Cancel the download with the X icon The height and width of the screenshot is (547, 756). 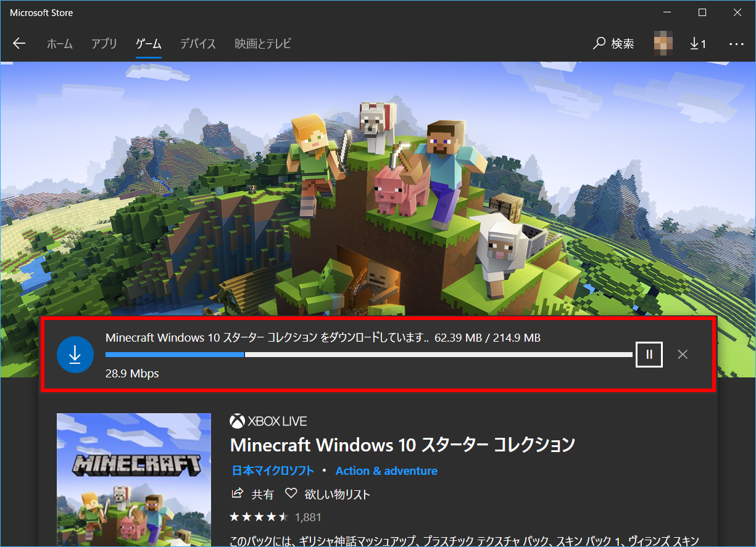[683, 354]
